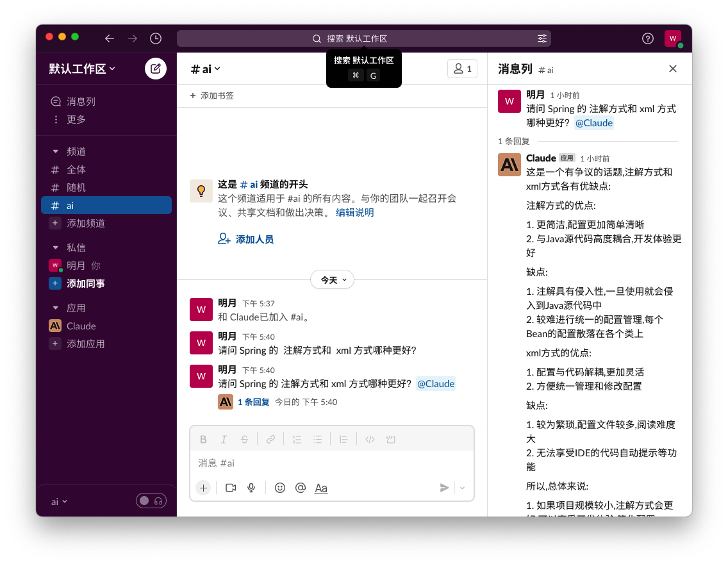This screenshot has height=564, width=728.
Task: Collapse the 私信 section
Action: tap(56, 247)
